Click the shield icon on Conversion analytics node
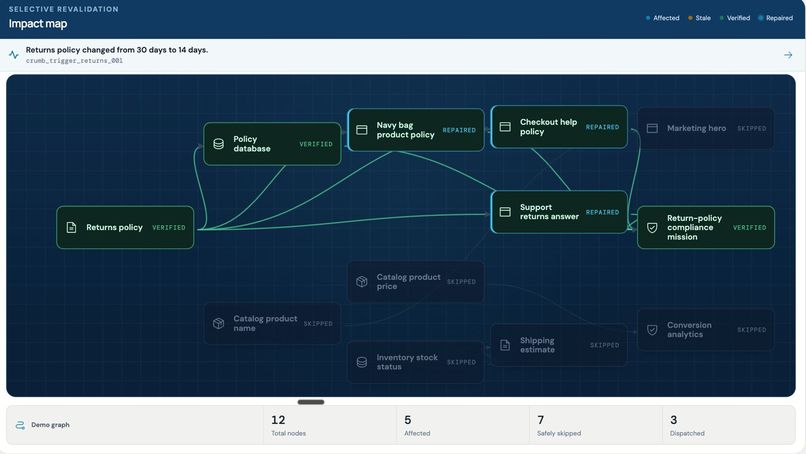 click(652, 330)
